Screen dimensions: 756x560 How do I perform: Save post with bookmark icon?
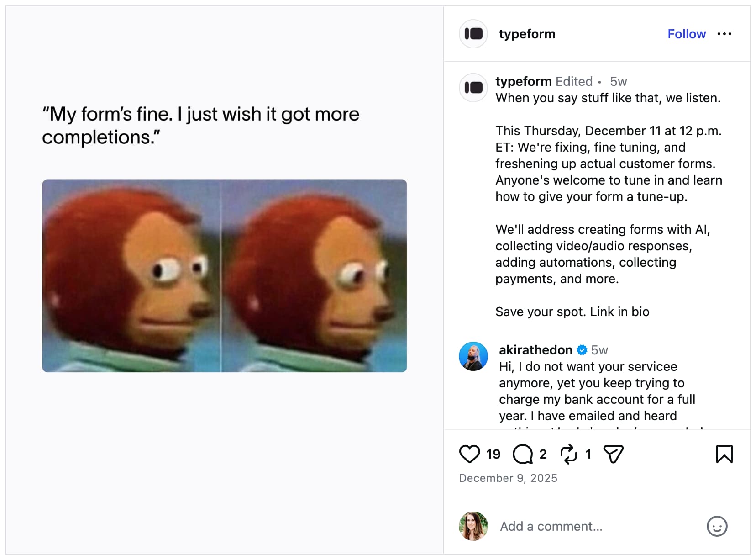724,454
